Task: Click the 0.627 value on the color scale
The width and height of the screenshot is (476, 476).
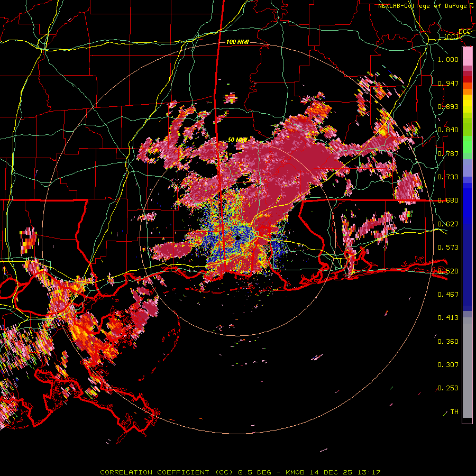Action: coord(448,224)
